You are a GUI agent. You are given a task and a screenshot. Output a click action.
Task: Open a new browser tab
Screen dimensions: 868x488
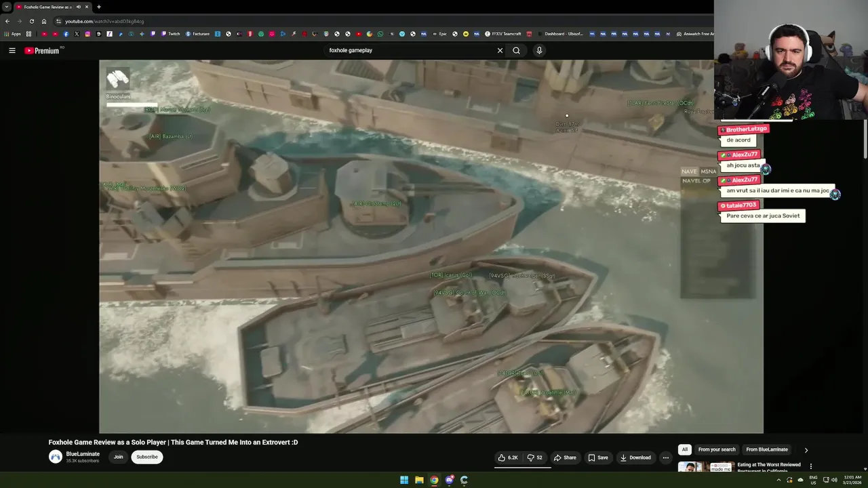[x=99, y=7]
